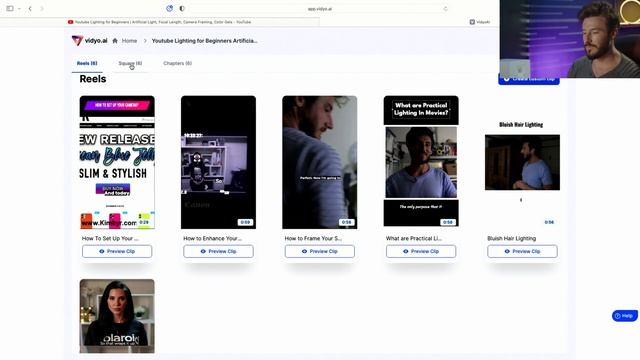Switch to the Chapters tab
640x360 pixels.
click(178, 63)
